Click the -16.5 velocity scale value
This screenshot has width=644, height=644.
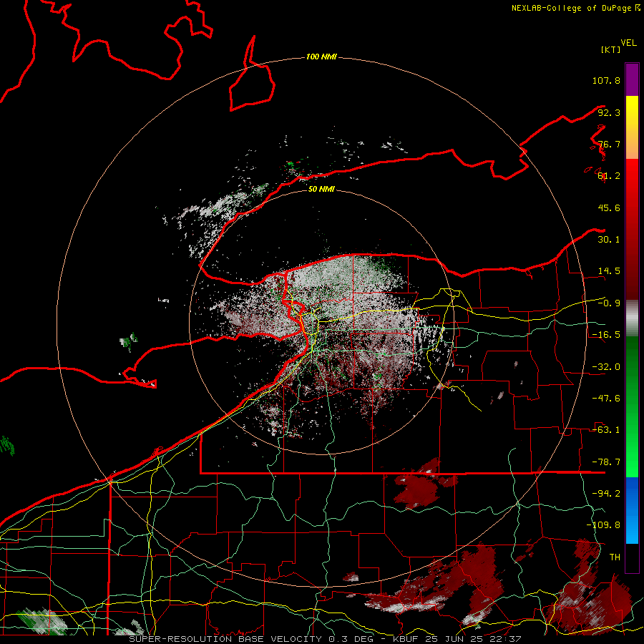click(x=606, y=335)
